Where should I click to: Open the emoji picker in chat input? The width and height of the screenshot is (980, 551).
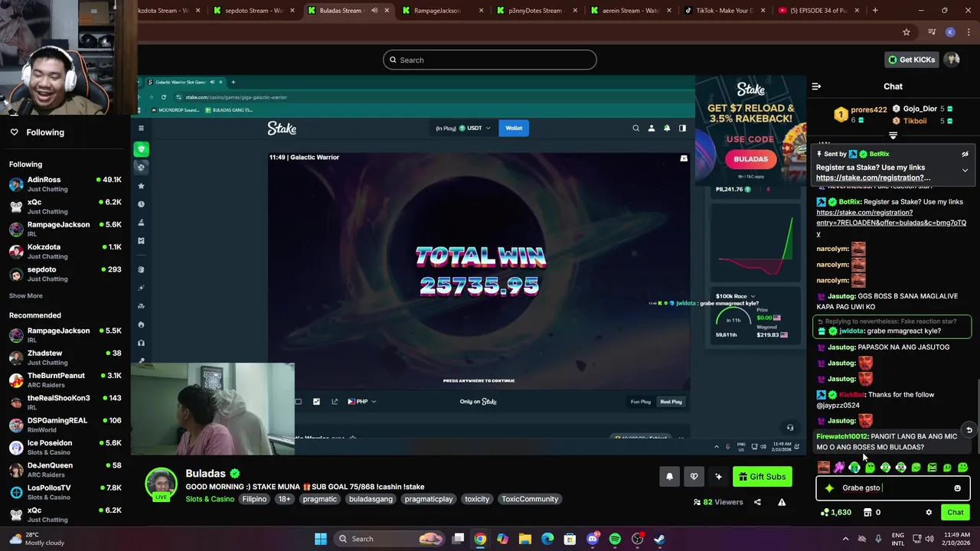pos(957,487)
